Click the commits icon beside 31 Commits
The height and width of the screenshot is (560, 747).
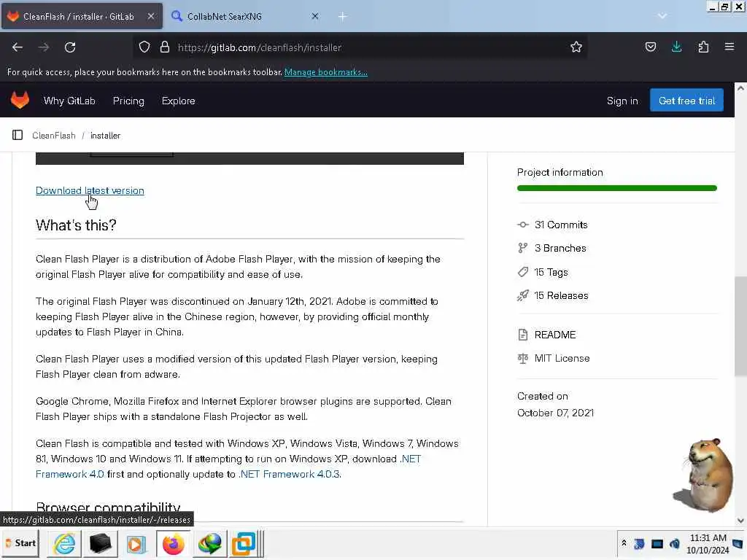[x=523, y=225]
